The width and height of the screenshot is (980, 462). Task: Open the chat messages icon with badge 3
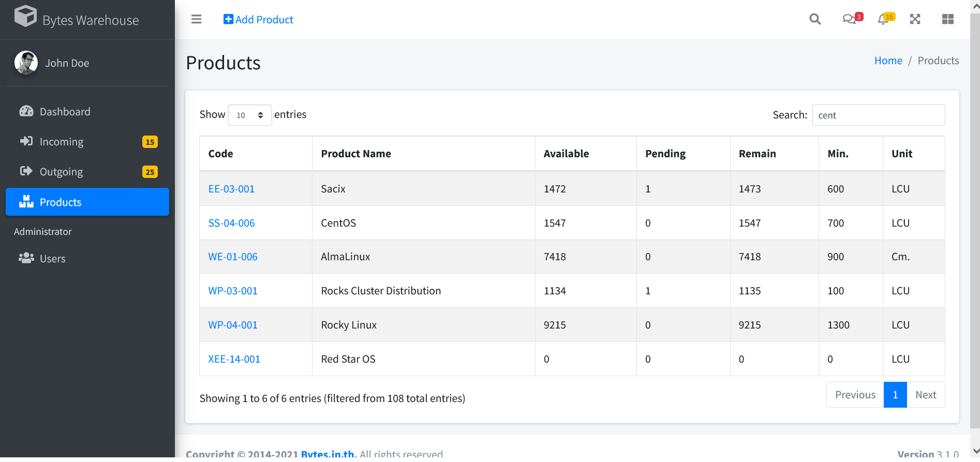852,19
